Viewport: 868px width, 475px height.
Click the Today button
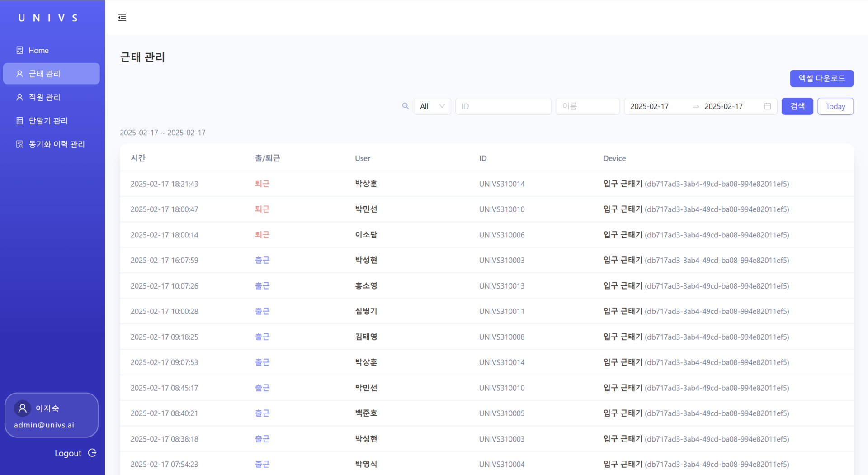pyautogui.click(x=835, y=106)
